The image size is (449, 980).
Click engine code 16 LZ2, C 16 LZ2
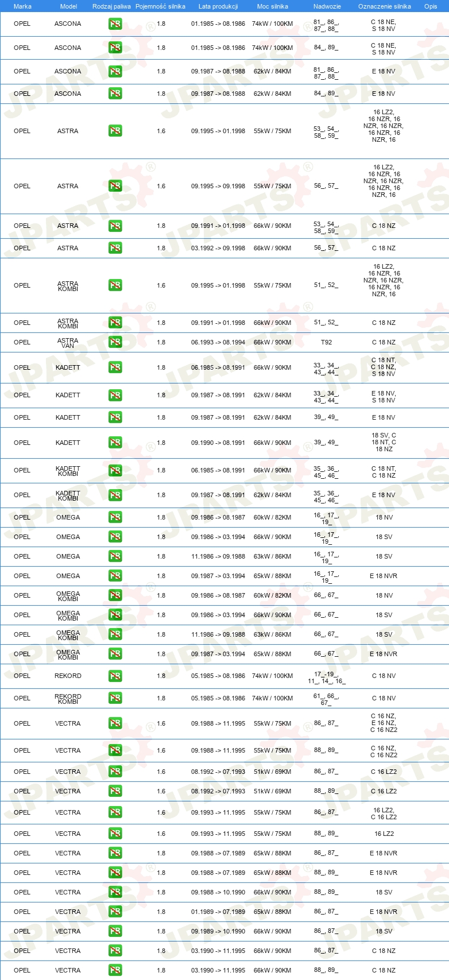point(384,814)
